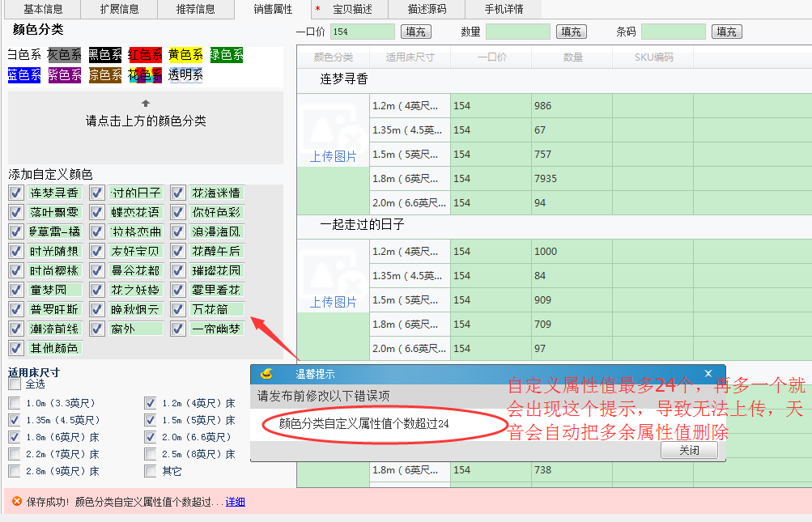The image size is (812, 522).
Task: Go to the 手机详情 tab
Action: (x=504, y=9)
